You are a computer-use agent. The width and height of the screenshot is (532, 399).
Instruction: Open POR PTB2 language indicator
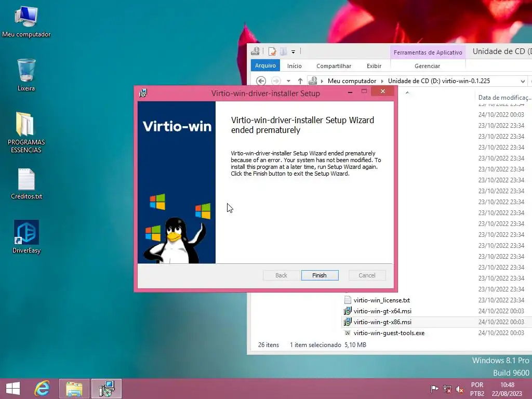(x=477, y=389)
